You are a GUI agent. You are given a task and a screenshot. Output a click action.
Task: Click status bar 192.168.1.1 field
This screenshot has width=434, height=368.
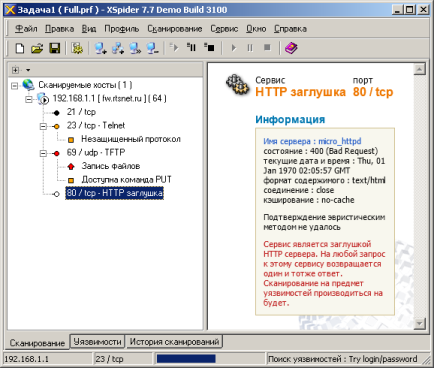coord(47,359)
